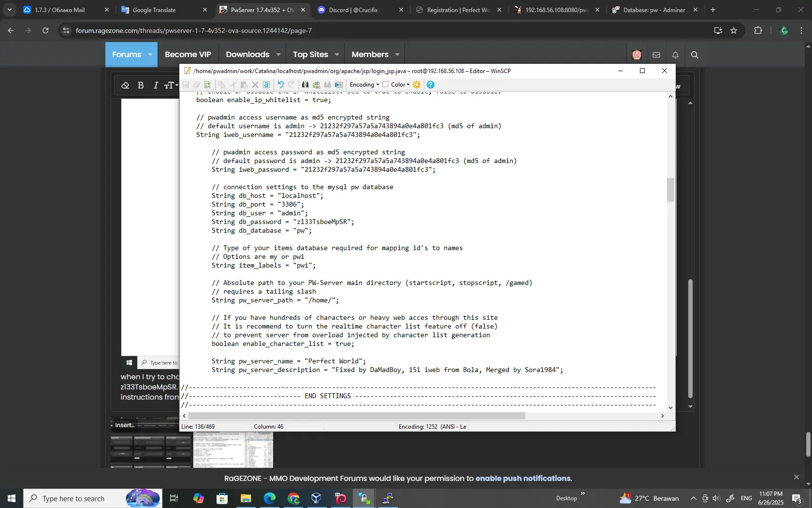Click enable push notifications link
This screenshot has height=508, width=812.
pyautogui.click(x=523, y=478)
